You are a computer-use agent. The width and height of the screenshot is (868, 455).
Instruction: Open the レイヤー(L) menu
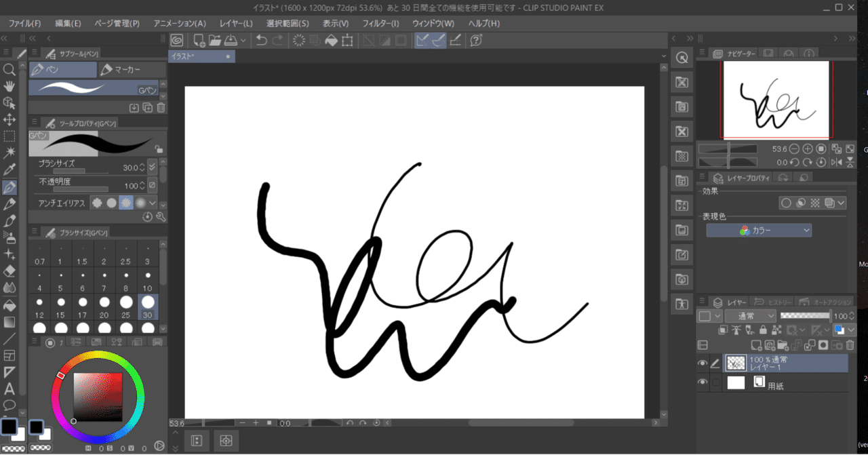(236, 23)
